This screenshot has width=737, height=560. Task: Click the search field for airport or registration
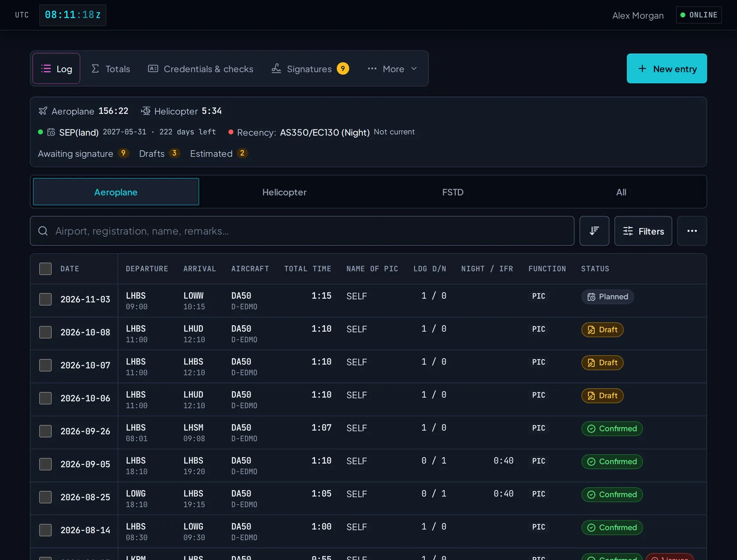click(x=302, y=231)
